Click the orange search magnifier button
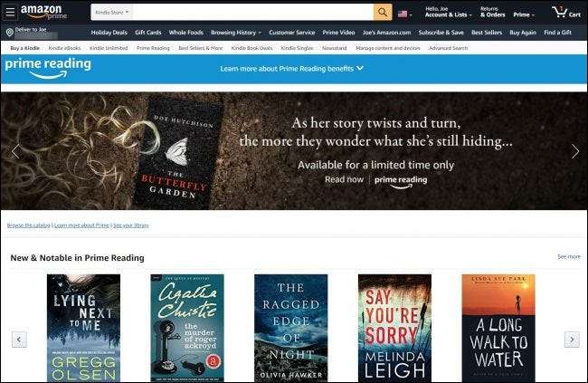This screenshot has height=383, width=588. pos(383,13)
